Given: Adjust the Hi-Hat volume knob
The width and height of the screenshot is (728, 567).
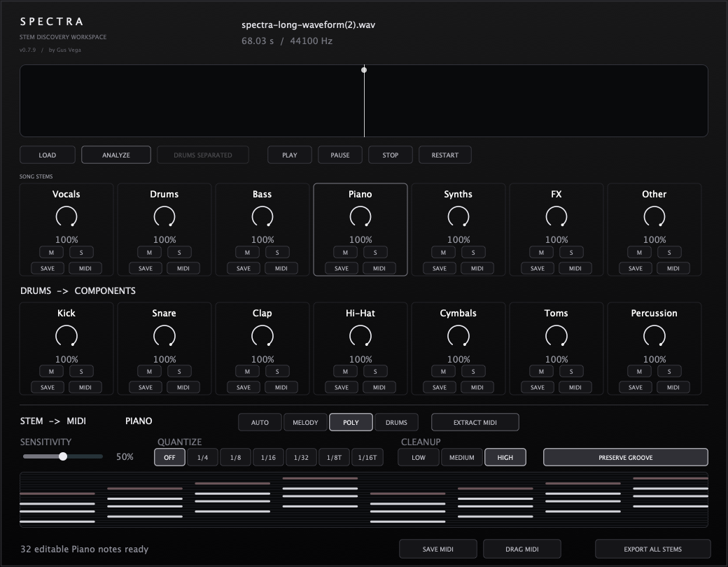Looking at the screenshot, I should (360, 336).
